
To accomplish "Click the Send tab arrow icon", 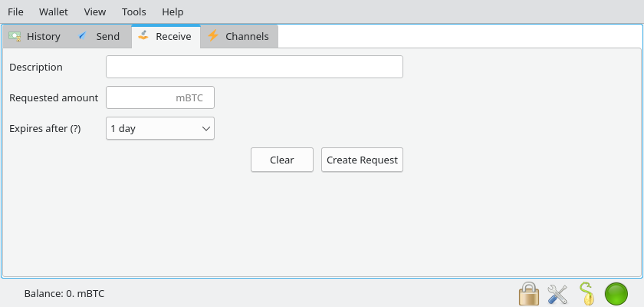I will tap(84, 36).
